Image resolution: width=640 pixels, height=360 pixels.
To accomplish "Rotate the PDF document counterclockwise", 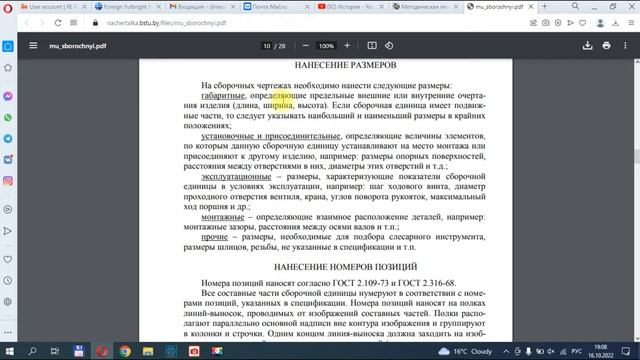I will (x=389, y=46).
